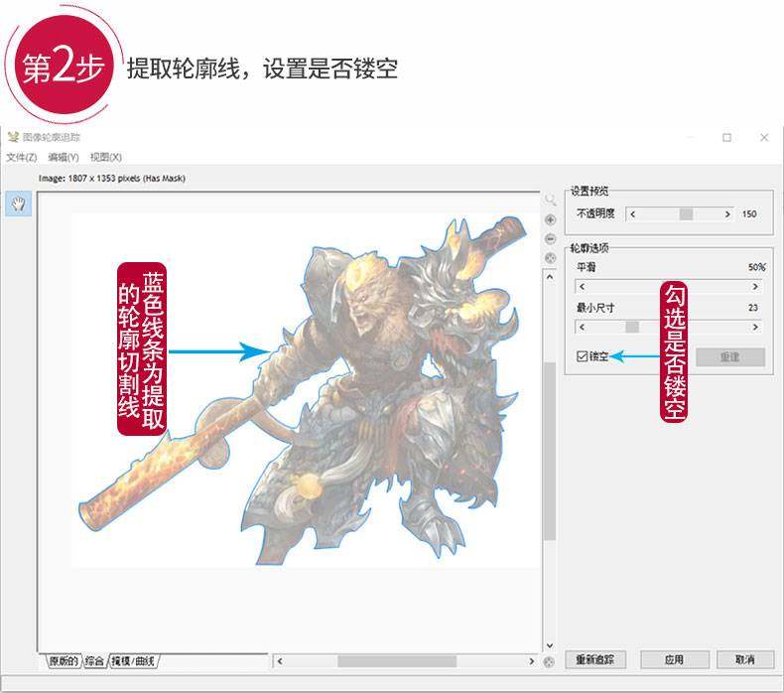Click the 应用 apply button
This screenshot has width=784, height=693.
coord(674,660)
